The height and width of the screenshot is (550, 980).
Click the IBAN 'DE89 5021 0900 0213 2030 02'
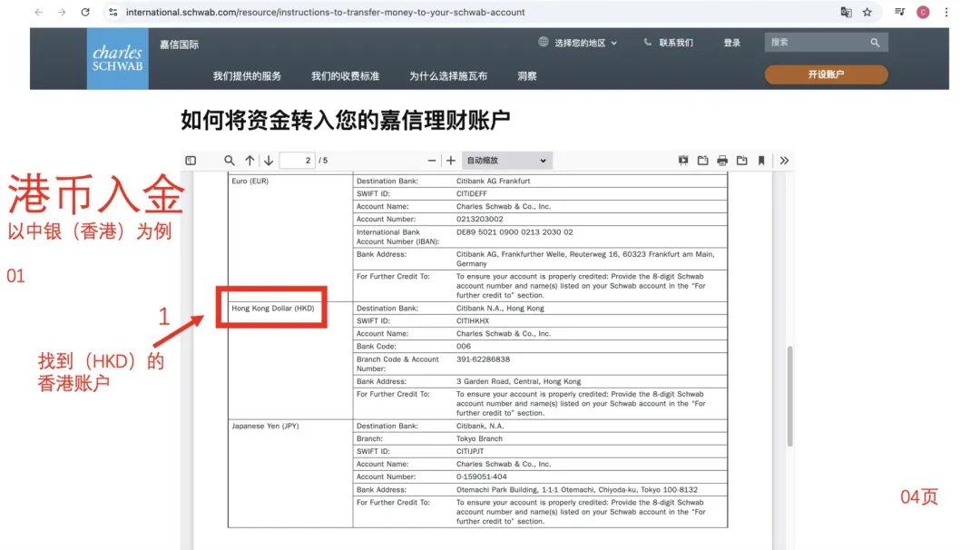[514, 231]
